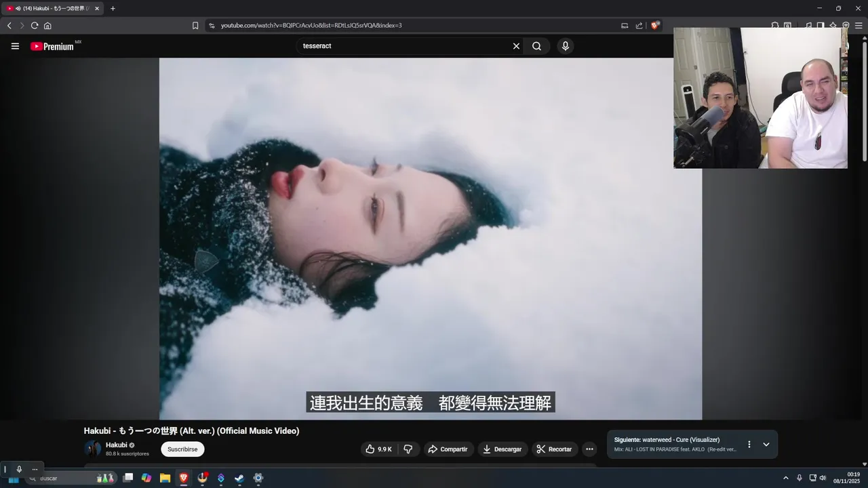The image size is (868, 488).
Task: Start voice search with microphone icon
Action: tap(565, 46)
